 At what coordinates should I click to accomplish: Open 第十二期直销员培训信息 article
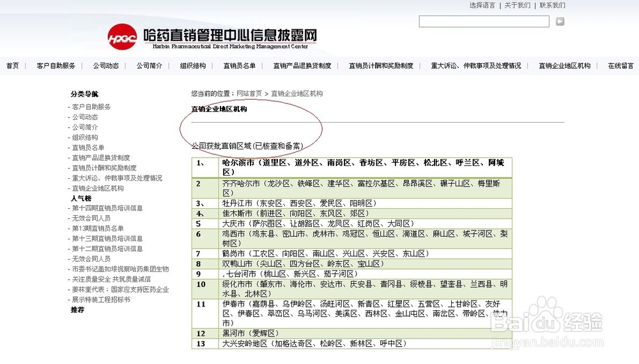click(107, 249)
